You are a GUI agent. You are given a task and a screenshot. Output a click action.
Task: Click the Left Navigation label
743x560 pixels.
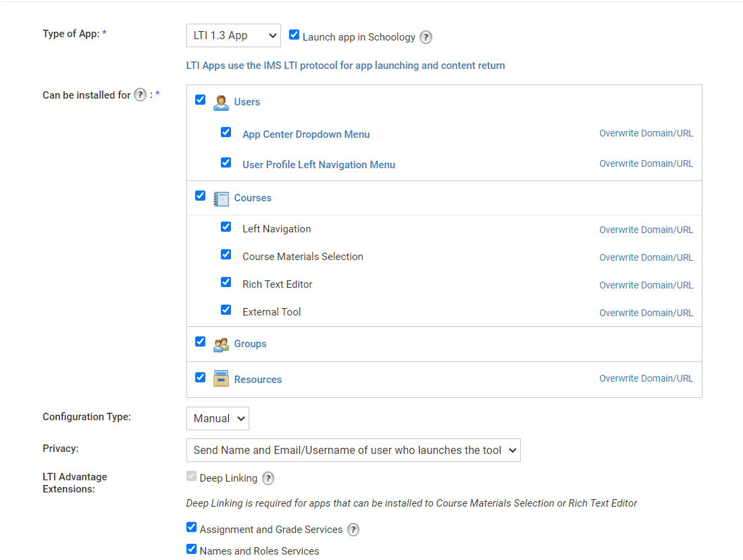[x=277, y=229]
